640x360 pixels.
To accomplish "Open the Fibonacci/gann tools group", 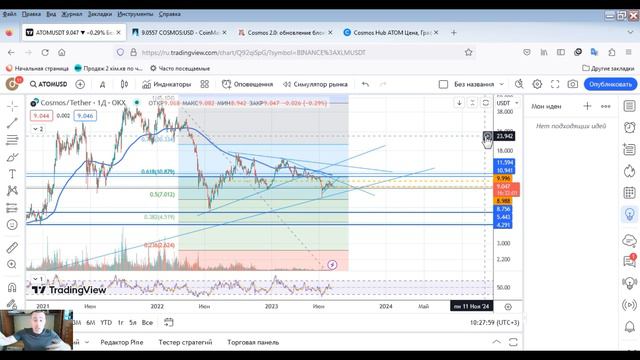I will pyautogui.click(x=12, y=140).
